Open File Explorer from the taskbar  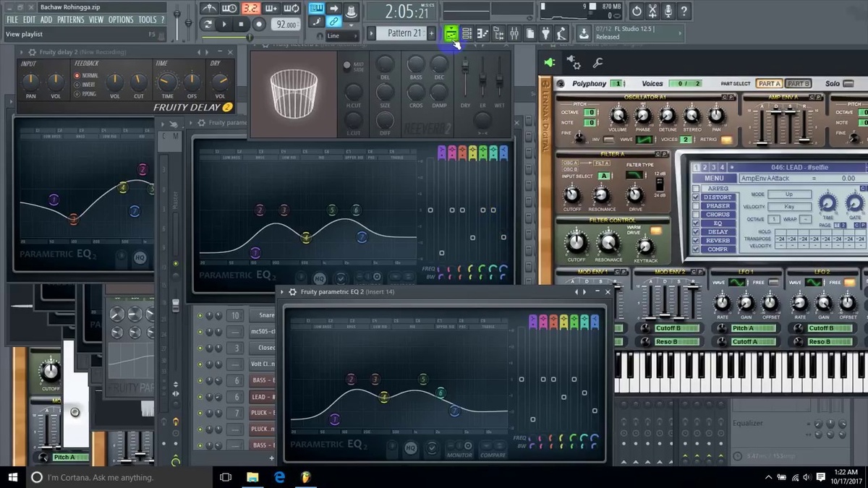coord(253,477)
